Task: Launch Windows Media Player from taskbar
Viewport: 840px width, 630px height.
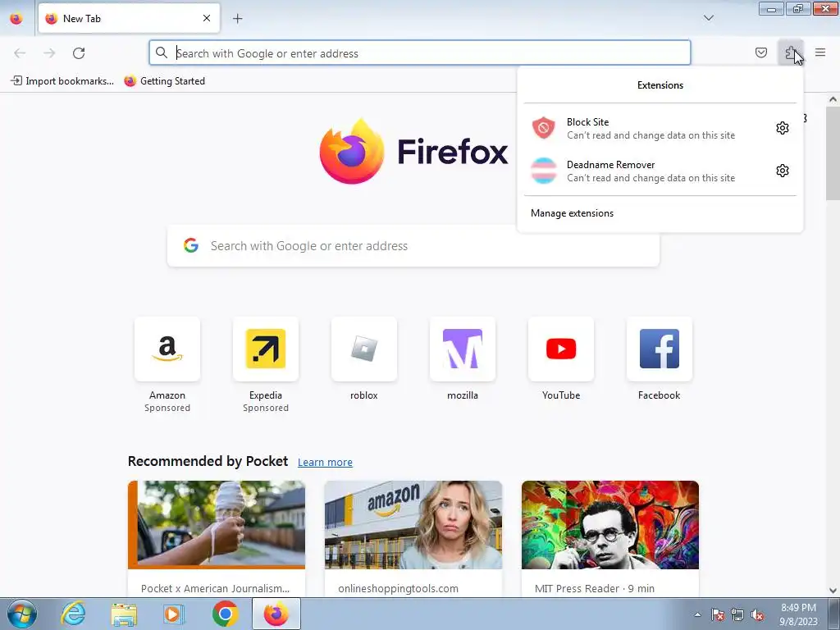Action: (174, 614)
